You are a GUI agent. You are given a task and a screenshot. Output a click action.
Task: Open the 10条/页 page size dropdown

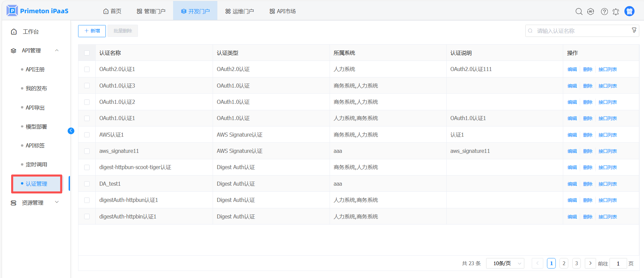(505, 263)
